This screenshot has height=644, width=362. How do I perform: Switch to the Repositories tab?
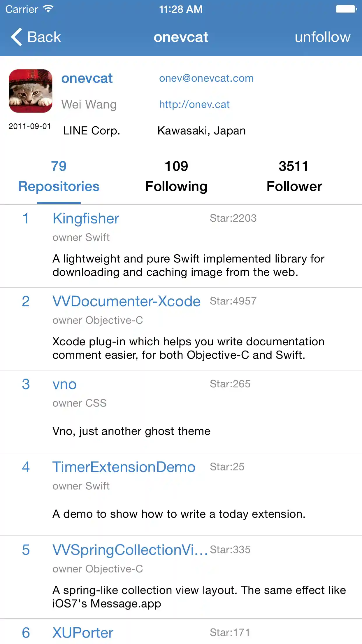59,177
